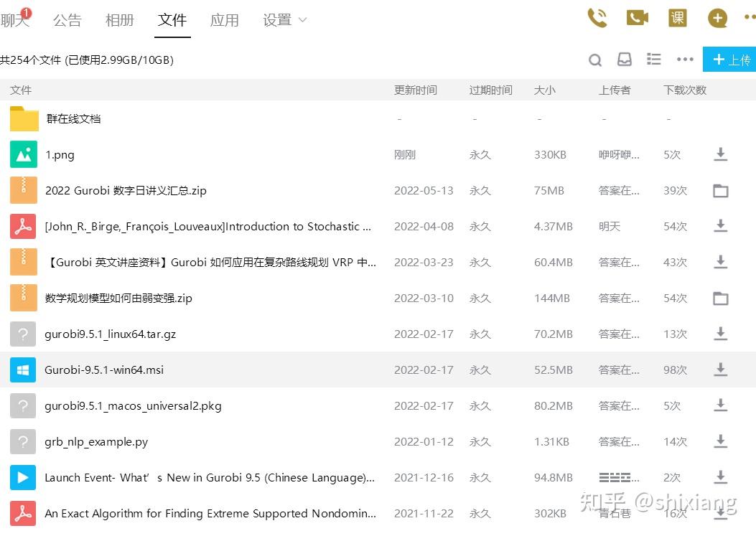Open the 应用 tab
The height and width of the screenshot is (536, 756).
225,20
